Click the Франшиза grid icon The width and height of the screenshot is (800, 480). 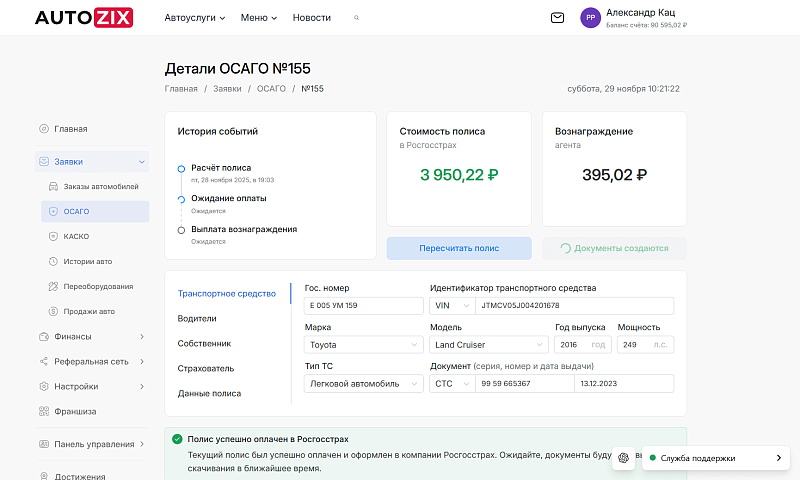click(44, 412)
